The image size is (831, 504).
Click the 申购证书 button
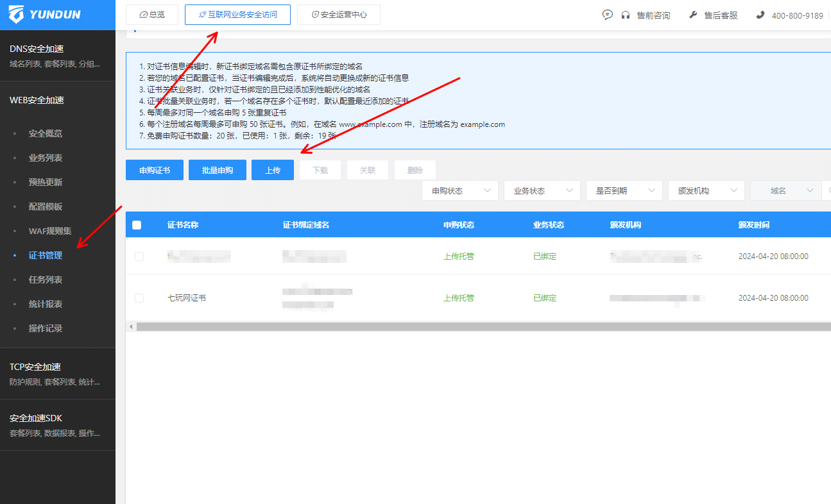(x=155, y=170)
